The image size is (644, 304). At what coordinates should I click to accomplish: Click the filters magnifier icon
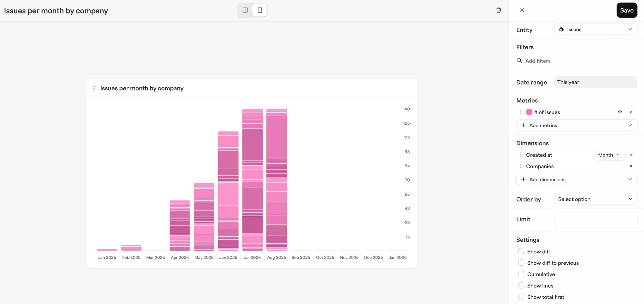(x=519, y=61)
